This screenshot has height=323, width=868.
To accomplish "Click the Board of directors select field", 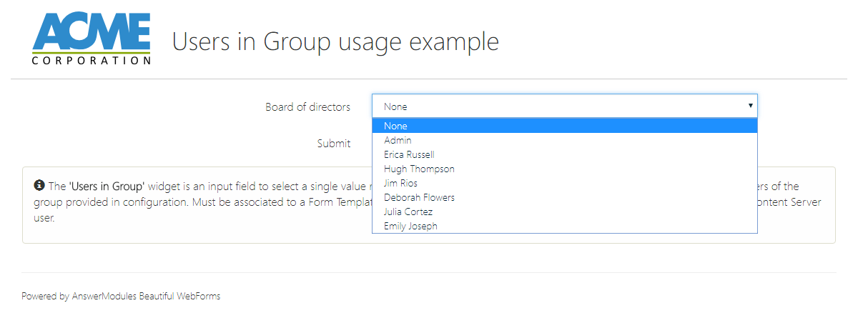I will (x=558, y=106).
